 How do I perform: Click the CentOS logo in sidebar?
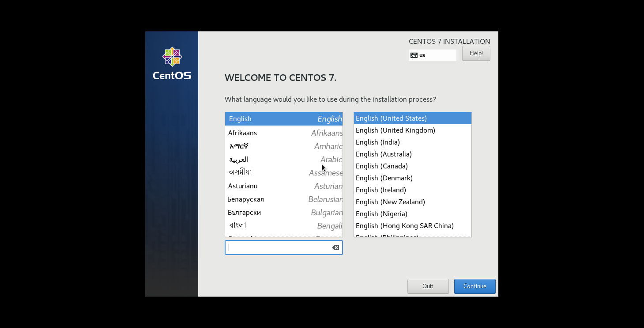pyautogui.click(x=172, y=63)
